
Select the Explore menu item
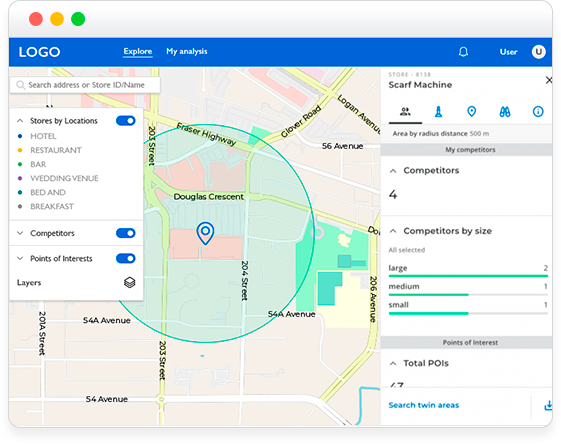click(138, 52)
